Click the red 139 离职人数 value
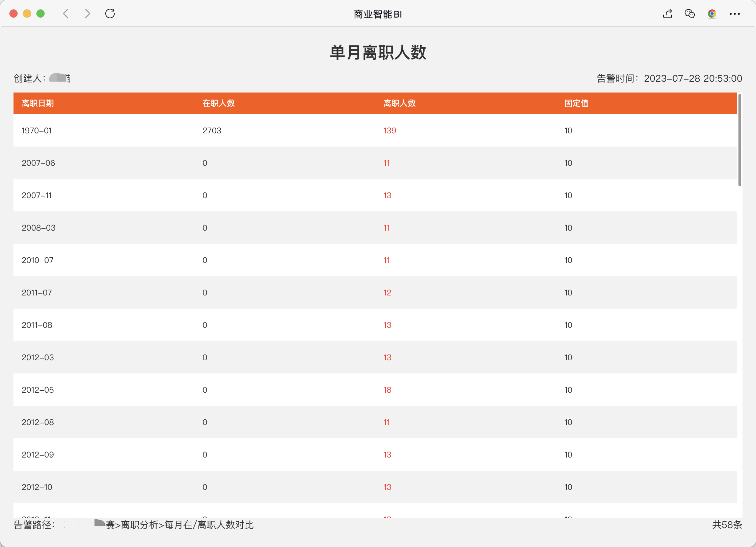The image size is (756, 547). coord(389,131)
